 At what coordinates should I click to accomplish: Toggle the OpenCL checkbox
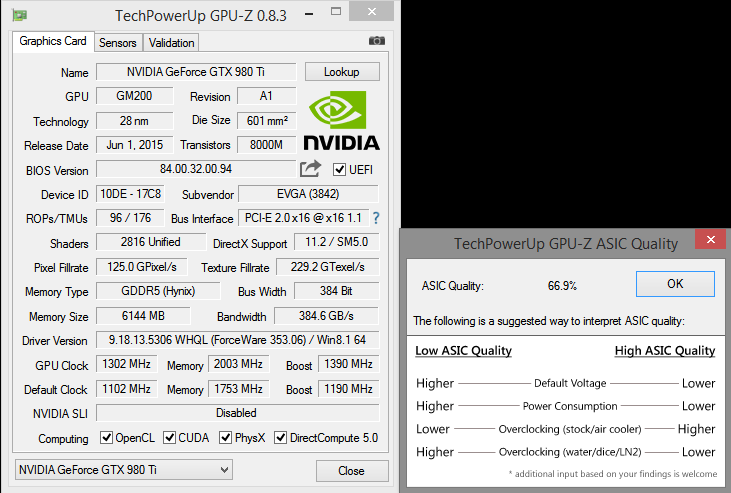click(106, 437)
